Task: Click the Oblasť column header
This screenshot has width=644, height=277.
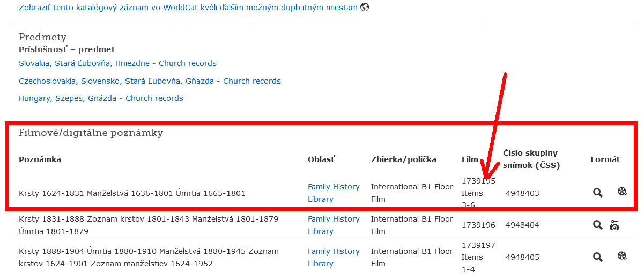Action: pyautogui.click(x=321, y=159)
